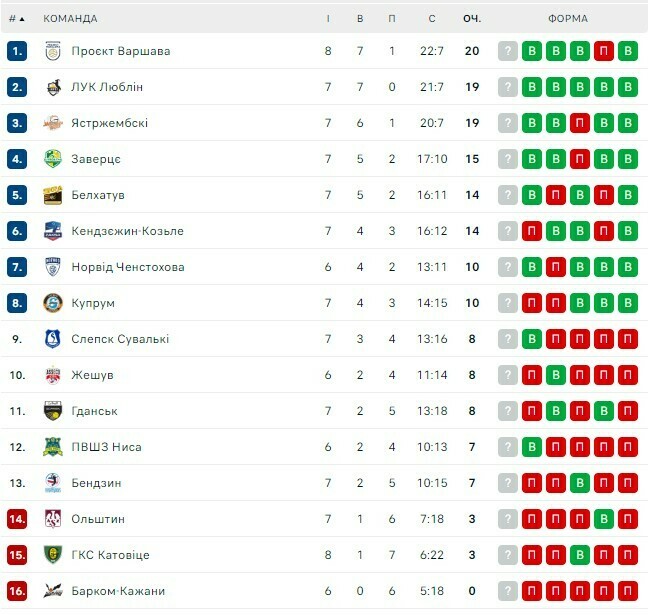Viewport: 659px width, 615px height.
Task: Sort table by rank # column
Action: tap(16, 18)
